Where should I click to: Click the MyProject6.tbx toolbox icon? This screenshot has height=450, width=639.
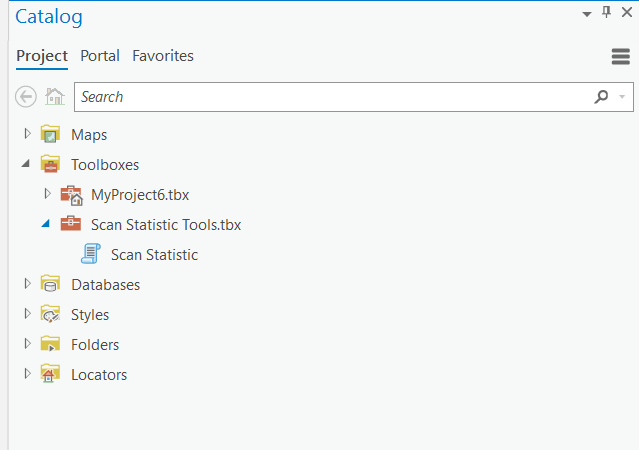point(71,195)
